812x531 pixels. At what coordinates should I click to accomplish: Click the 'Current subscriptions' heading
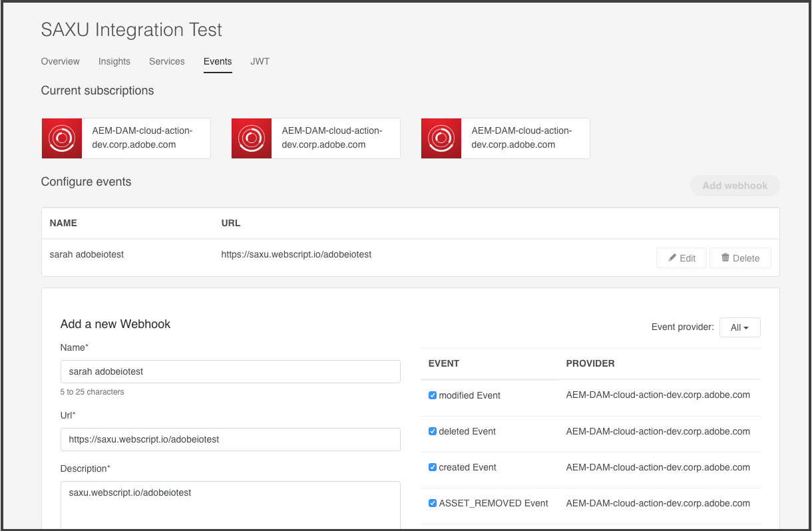tap(97, 90)
